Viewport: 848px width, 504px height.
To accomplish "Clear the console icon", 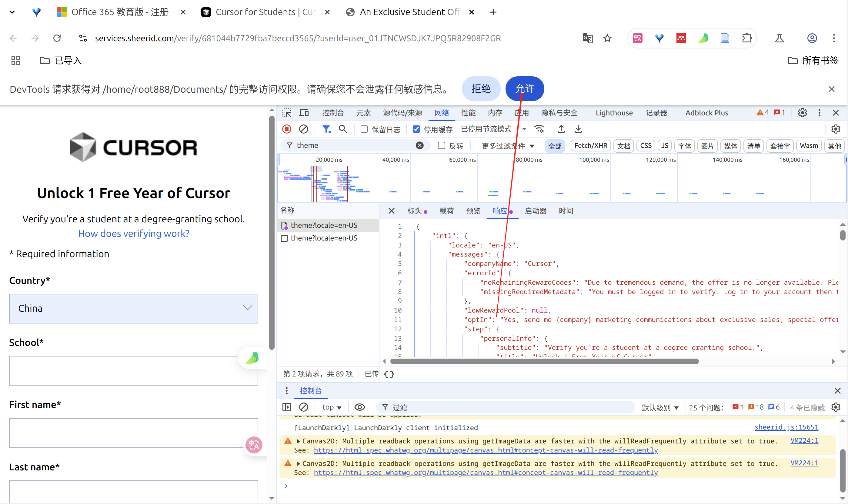I will (x=303, y=407).
